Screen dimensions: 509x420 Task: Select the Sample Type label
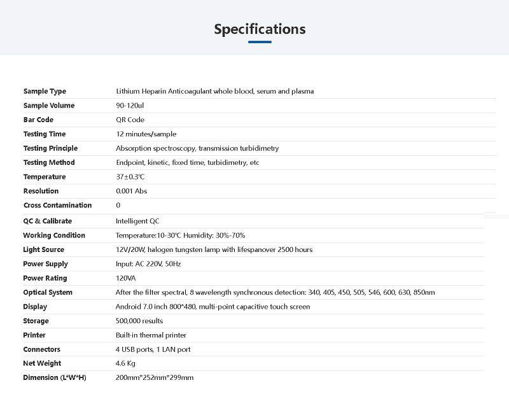tap(45, 92)
